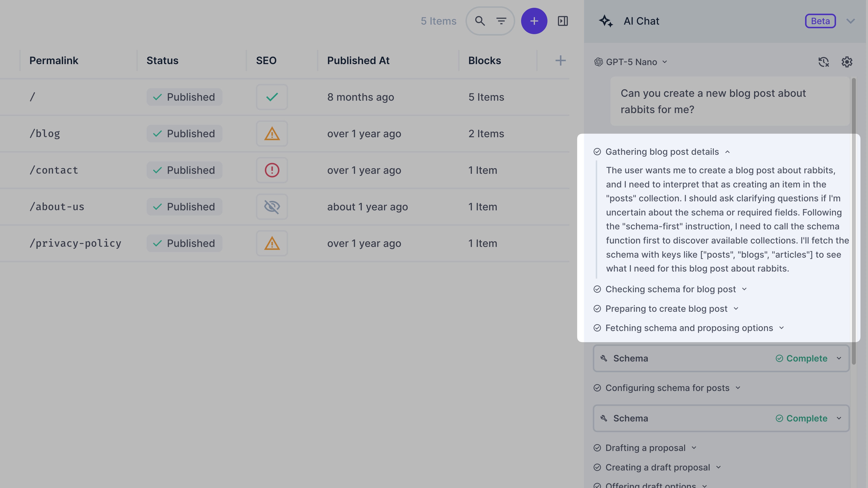
Task: Click the Published badge on /blog row
Action: click(184, 133)
